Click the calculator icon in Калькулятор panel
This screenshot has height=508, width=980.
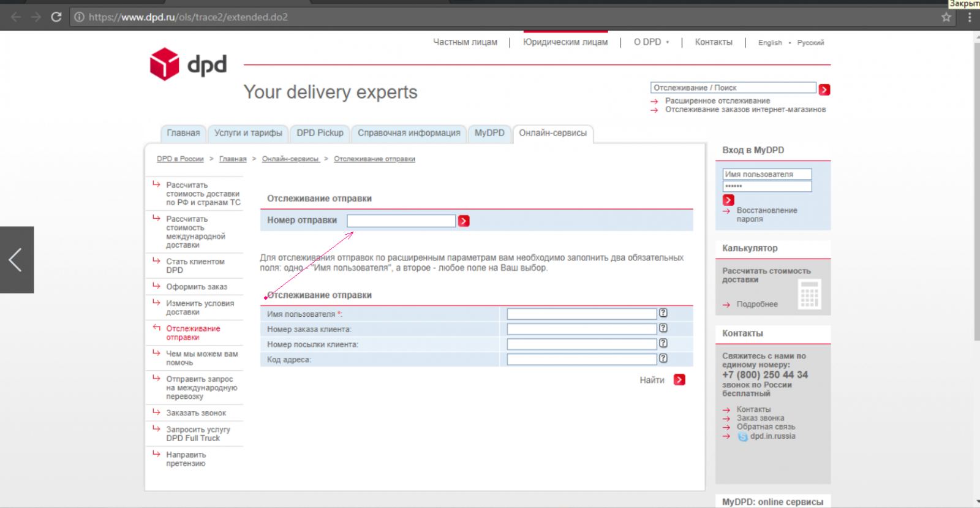(x=809, y=295)
